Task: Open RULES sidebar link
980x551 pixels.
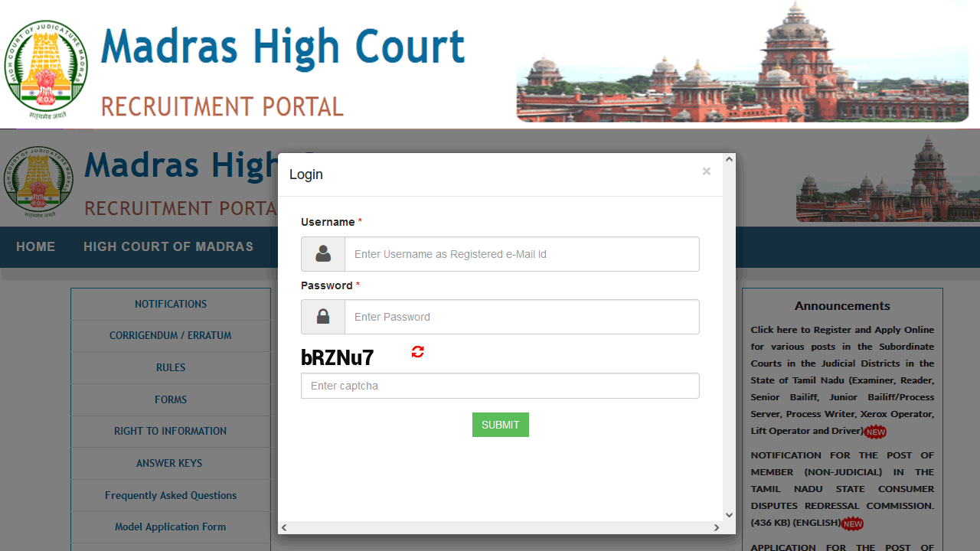Action: pos(171,367)
